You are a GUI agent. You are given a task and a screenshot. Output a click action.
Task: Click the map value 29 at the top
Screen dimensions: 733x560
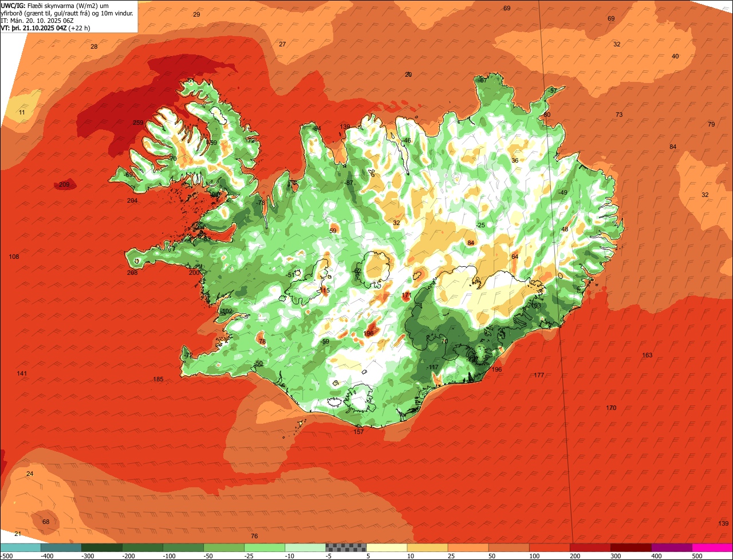tap(196, 14)
